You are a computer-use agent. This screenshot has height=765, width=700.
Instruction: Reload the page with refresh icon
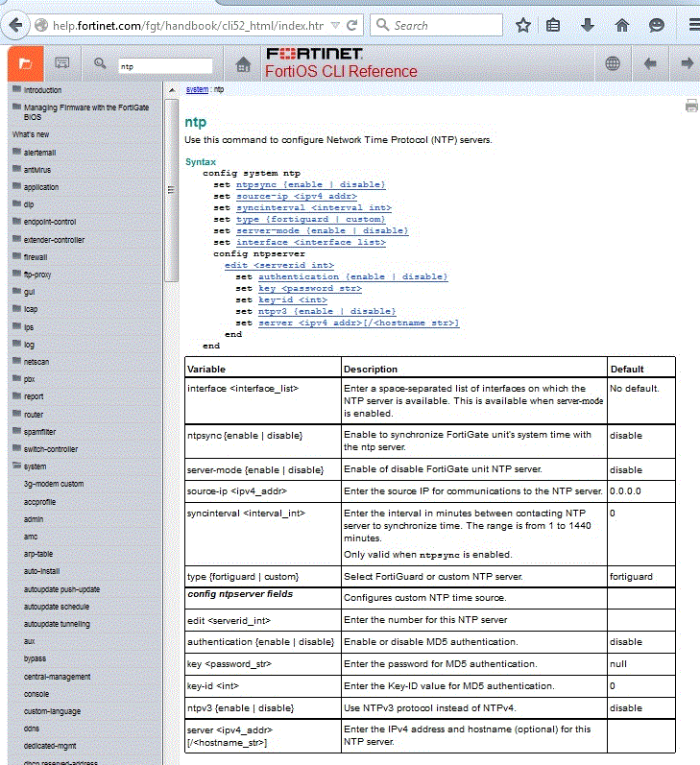(x=351, y=25)
